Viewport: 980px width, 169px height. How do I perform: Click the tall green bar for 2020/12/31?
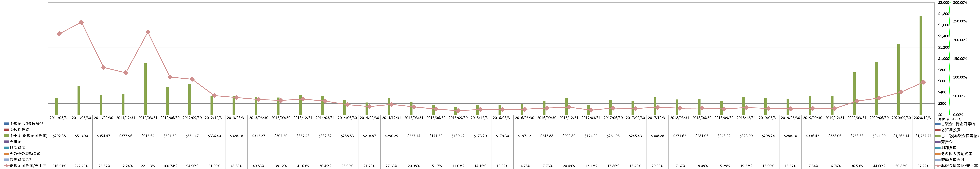pos(921,65)
